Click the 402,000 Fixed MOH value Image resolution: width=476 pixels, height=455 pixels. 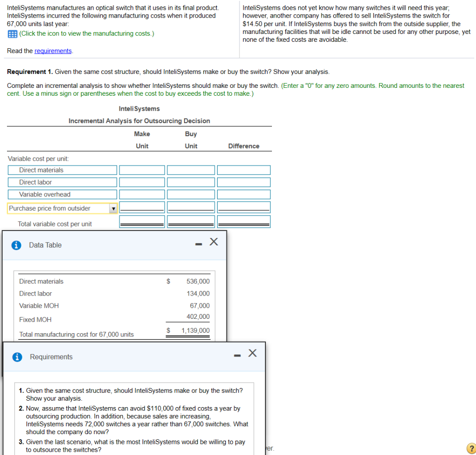pos(198,317)
